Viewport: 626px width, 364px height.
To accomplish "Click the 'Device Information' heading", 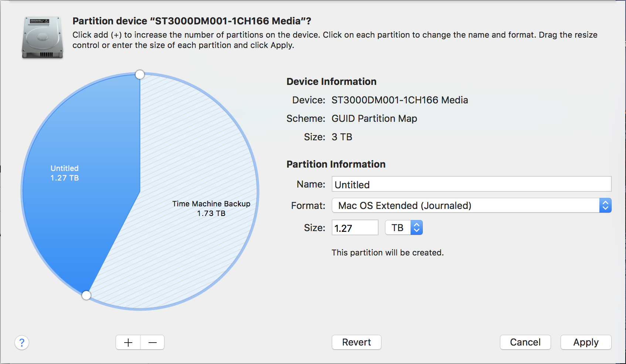I will click(331, 82).
